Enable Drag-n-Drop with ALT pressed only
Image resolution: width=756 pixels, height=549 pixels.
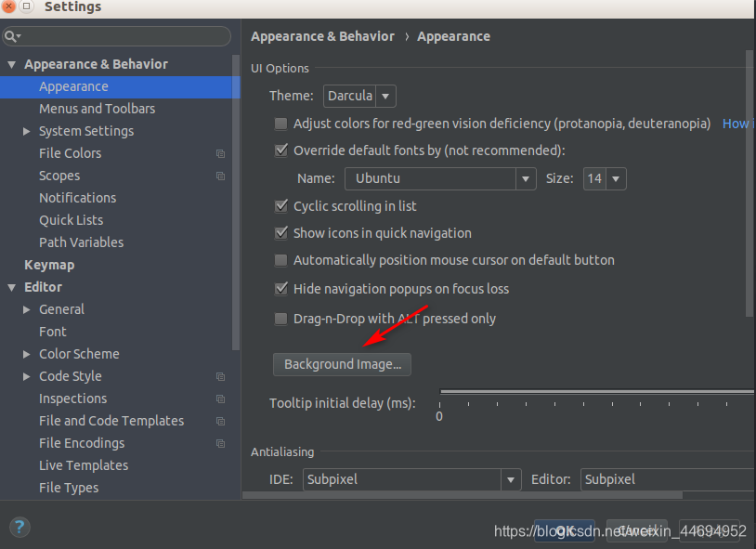click(280, 319)
